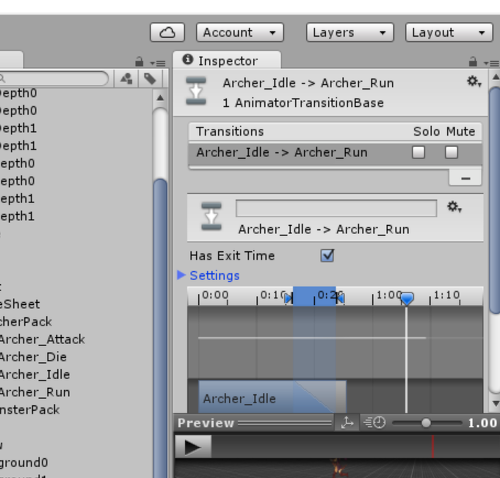Click the Project search field

tap(53, 79)
